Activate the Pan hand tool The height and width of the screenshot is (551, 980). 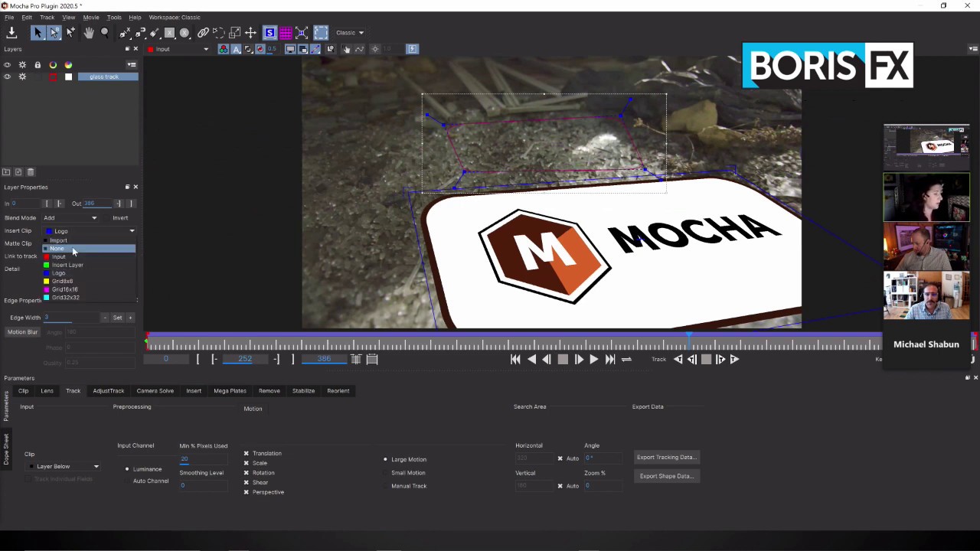89,32
